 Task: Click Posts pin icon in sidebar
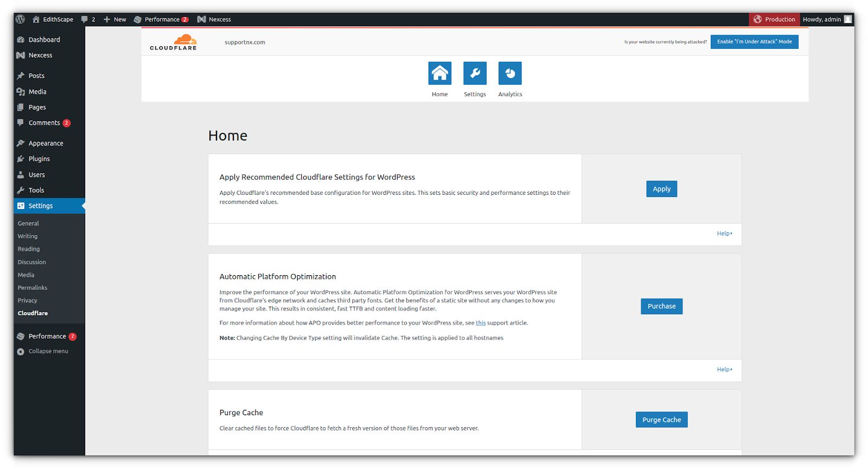[x=21, y=76]
